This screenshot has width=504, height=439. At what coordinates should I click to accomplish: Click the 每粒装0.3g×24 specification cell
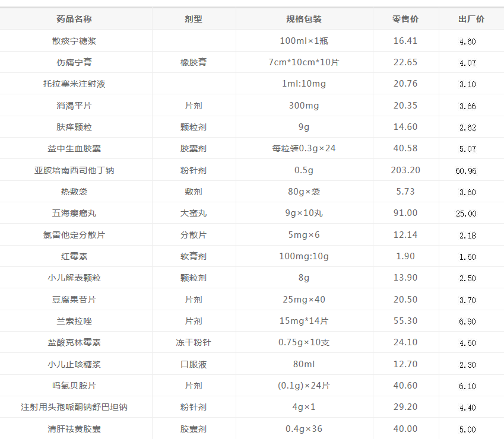pyautogui.click(x=304, y=148)
